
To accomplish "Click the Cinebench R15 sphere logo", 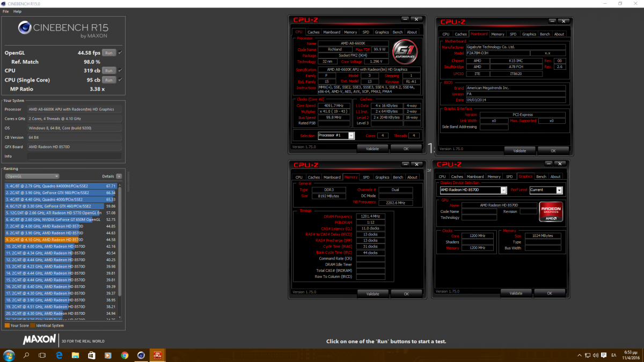I will tap(25, 28).
